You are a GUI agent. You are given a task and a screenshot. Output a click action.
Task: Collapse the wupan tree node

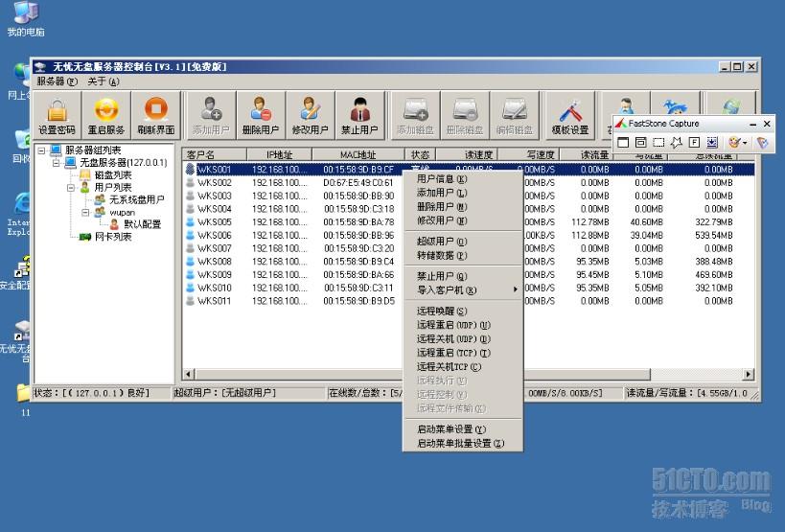[x=85, y=212]
